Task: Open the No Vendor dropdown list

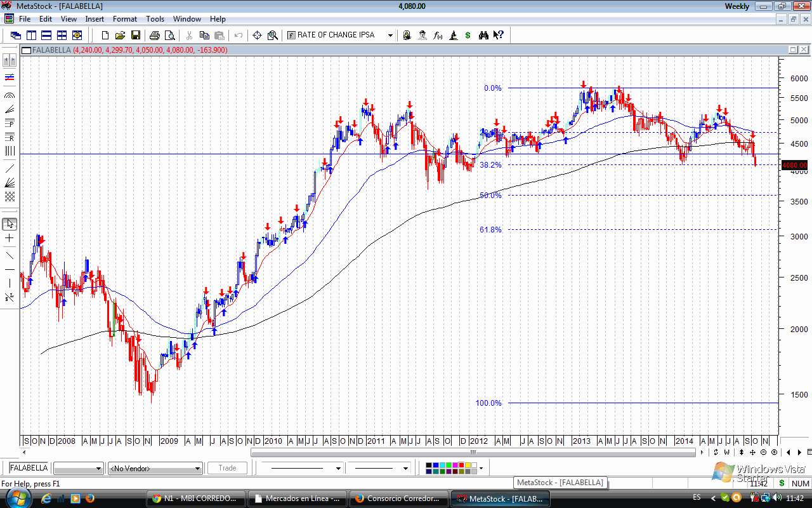Action: pos(197,469)
